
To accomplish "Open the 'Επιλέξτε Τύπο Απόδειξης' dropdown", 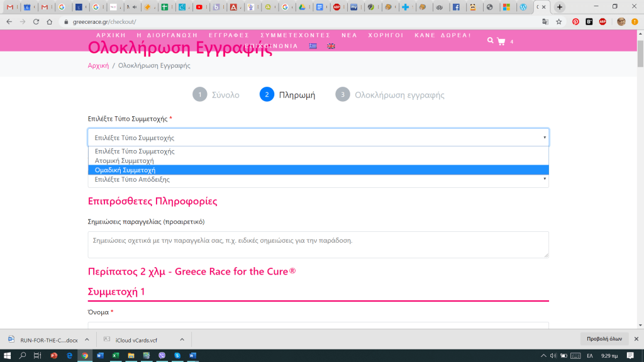I will [318, 180].
